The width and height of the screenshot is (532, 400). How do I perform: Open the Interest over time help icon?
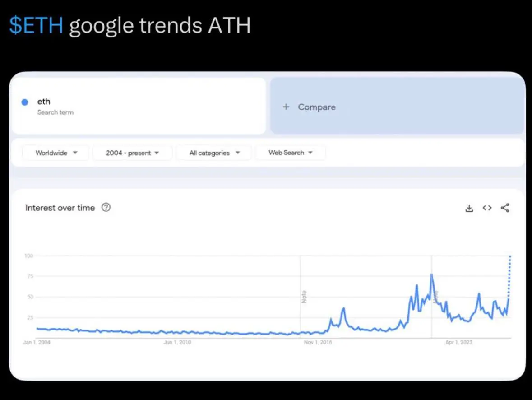(106, 208)
